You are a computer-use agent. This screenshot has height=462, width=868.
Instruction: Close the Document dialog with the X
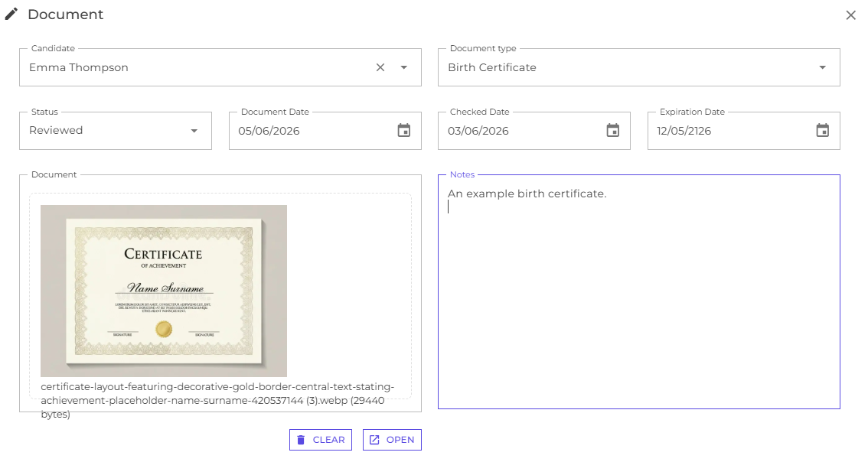pyautogui.click(x=851, y=15)
